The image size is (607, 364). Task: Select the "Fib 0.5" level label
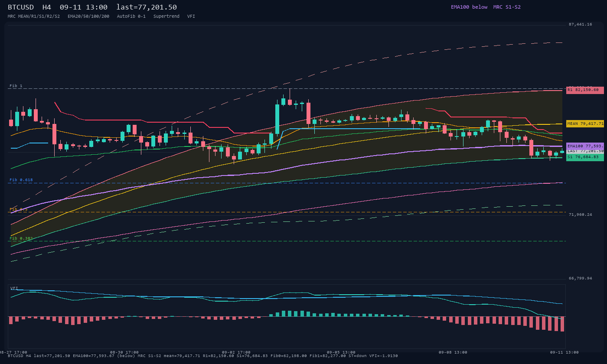coord(19,209)
